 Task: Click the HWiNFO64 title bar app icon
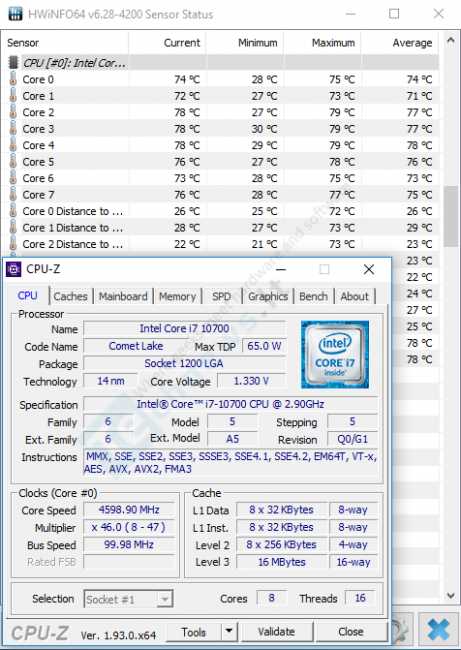(15, 14)
